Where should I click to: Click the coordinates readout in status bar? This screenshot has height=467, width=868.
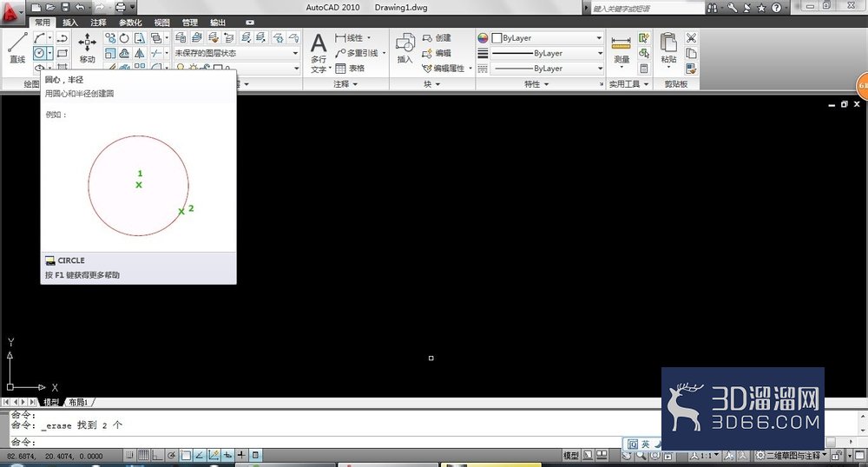click(56, 456)
